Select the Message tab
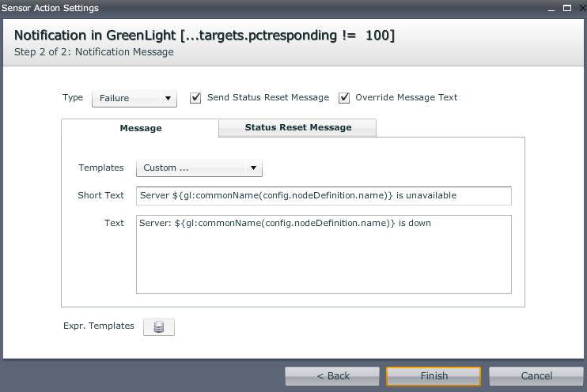587x392 pixels. pyautogui.click(x=140, y=128)
